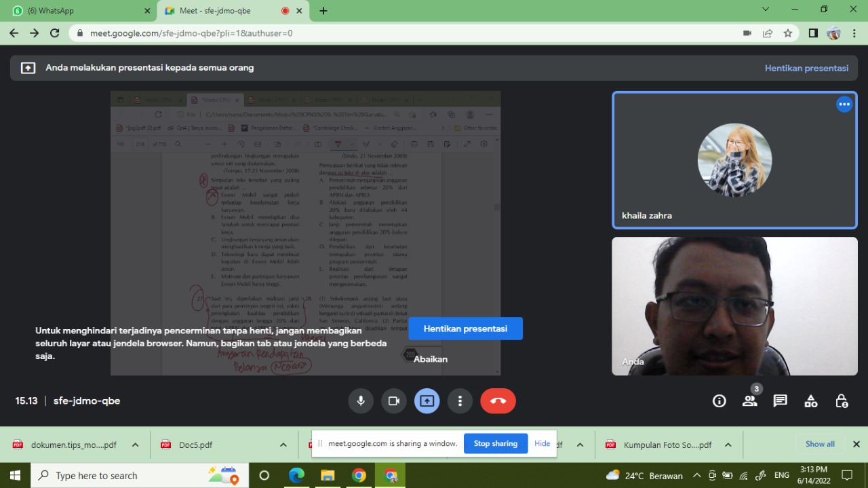Select the Meet sfe-jdmo-qbe tab
The height and width of the screenshot is (488, 868).
224,11
